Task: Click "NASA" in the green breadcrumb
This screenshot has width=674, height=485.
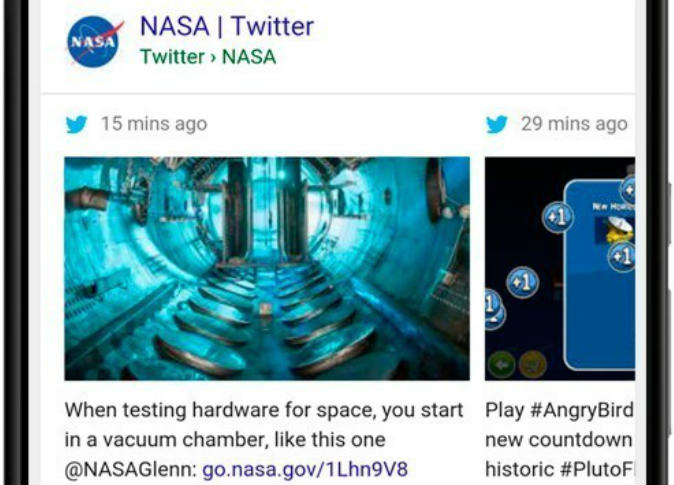Action: click(x=249, y=57)
